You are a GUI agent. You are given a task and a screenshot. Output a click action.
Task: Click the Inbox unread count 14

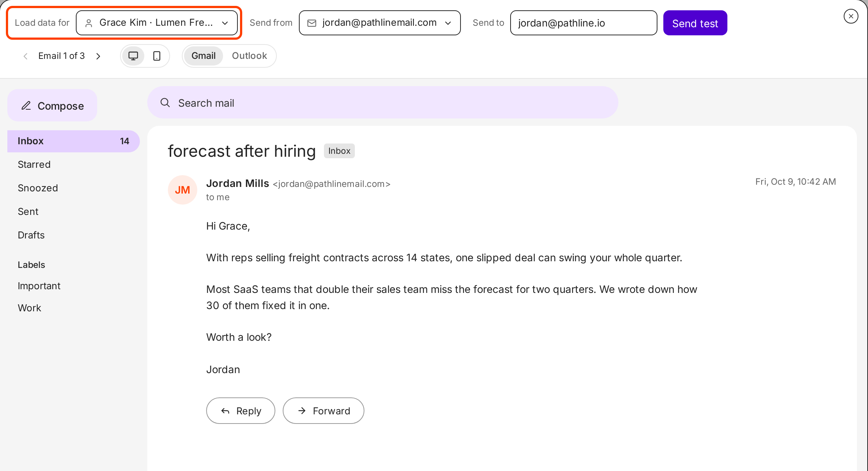click(x=124, y=141)
